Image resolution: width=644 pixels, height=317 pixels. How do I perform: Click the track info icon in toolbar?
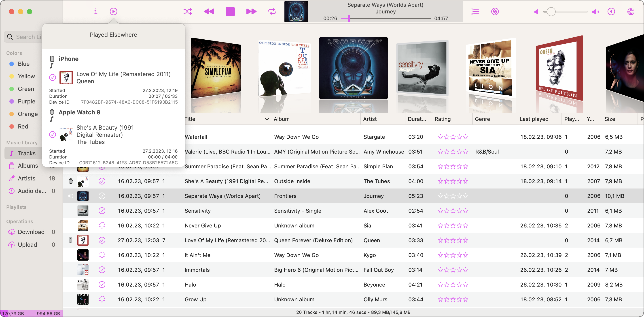(x=95, y=11)
